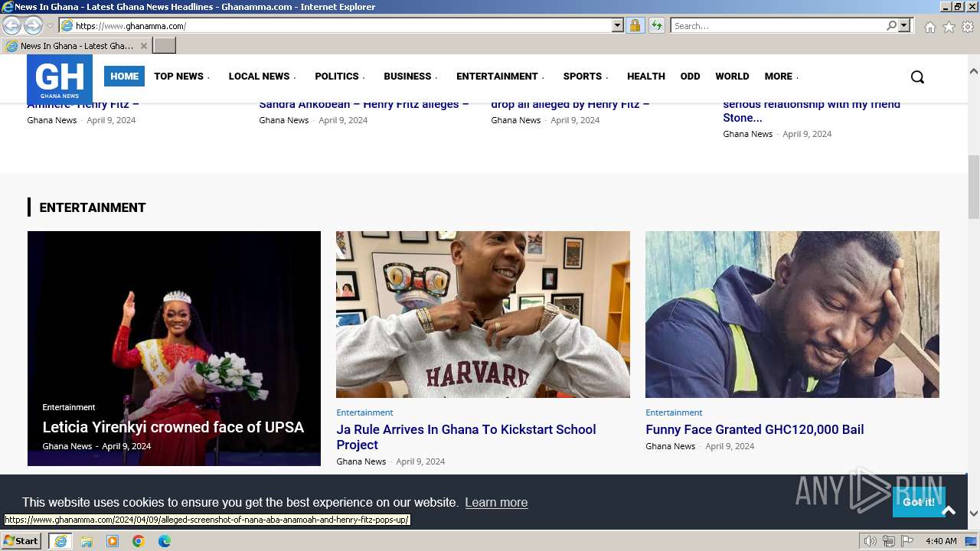
Task: Open Funny Face Granted GHC120,000 Bail article
Action: (754, 429)
